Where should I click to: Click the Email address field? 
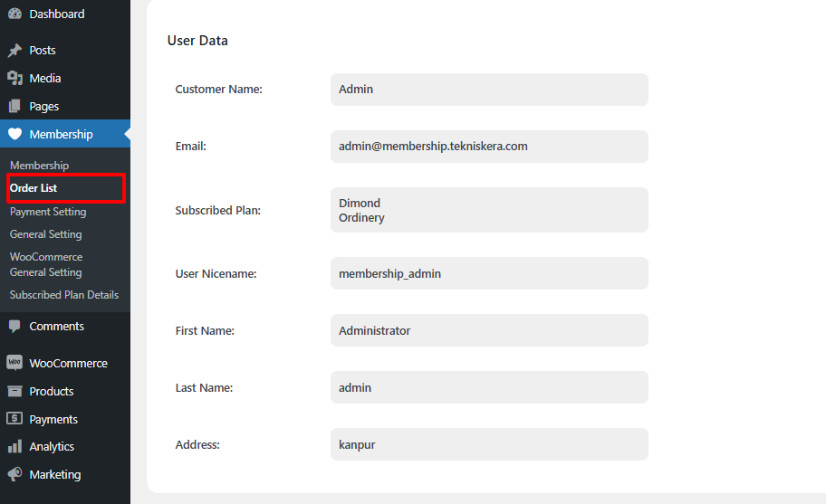(x=489, y=147)
